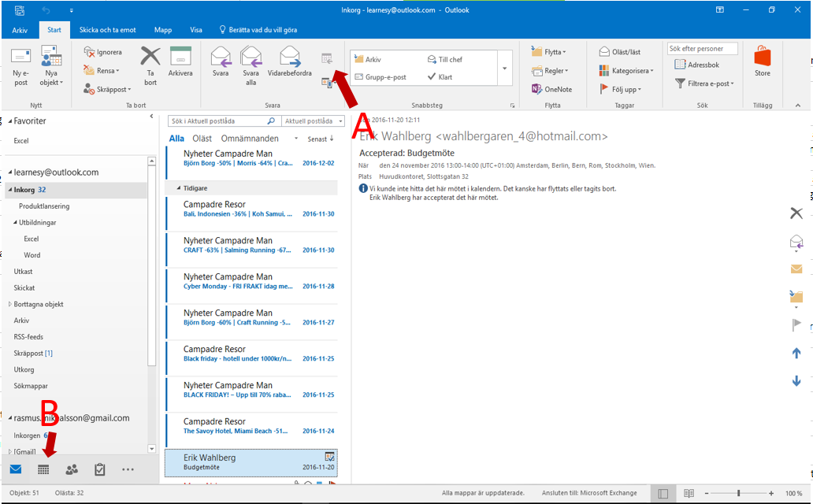Open the Adressbok
The image size is (813, 504).
coord(697,65)
